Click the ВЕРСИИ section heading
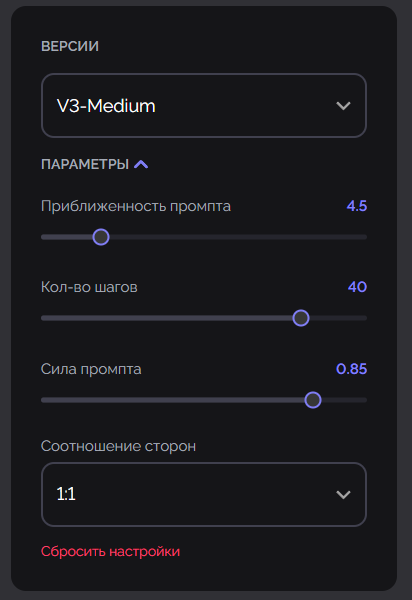 70,46
